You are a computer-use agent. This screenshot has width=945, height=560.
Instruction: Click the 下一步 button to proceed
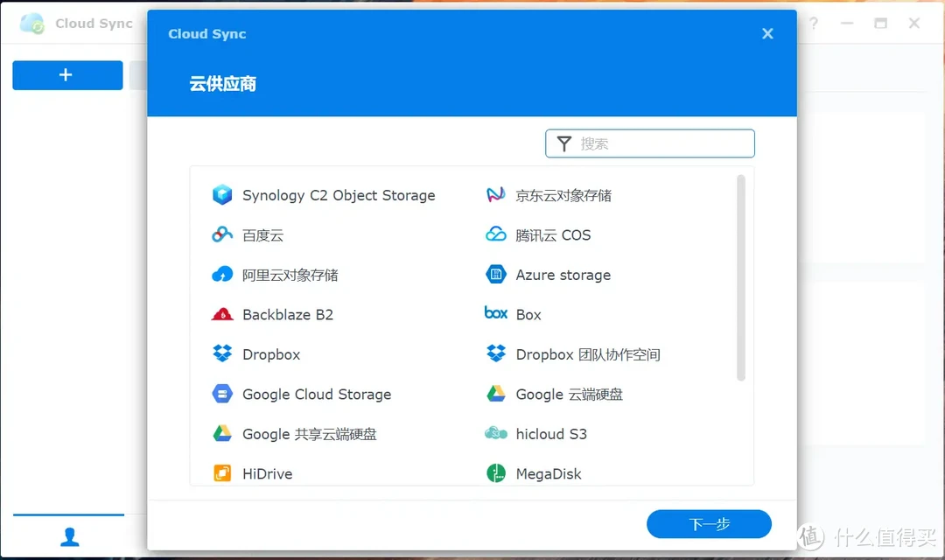(709, 524)
